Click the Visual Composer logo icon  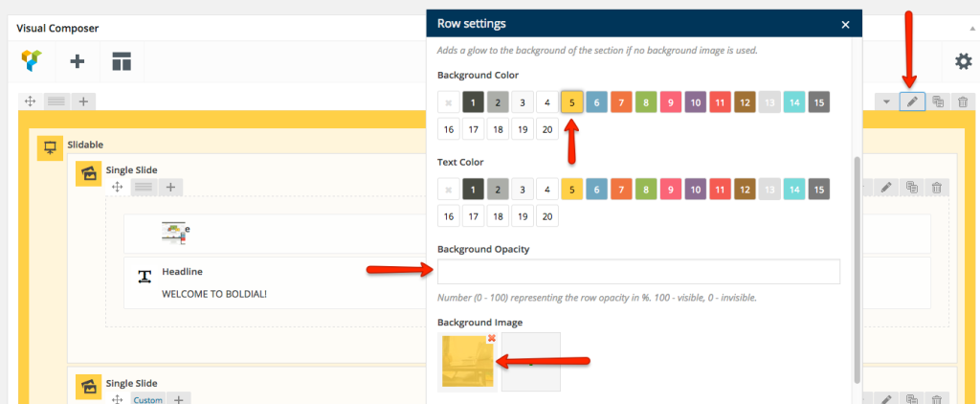[x=32, y=61]
